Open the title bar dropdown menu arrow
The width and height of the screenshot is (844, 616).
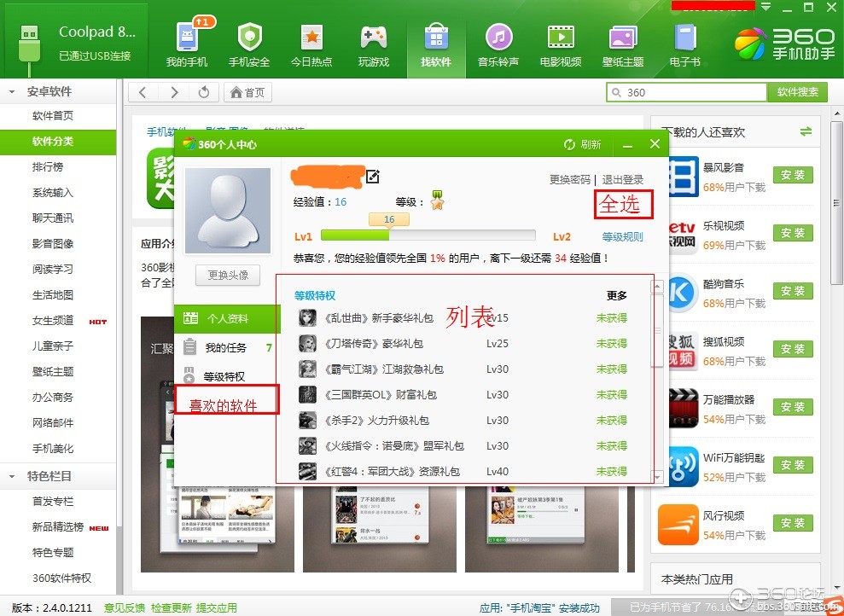[766, 8]
